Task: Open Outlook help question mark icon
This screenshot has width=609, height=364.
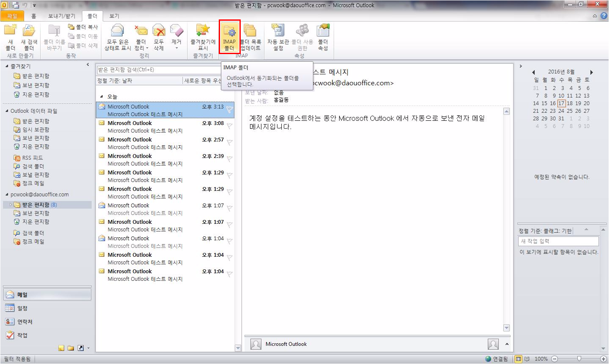Action: point(604,16)
